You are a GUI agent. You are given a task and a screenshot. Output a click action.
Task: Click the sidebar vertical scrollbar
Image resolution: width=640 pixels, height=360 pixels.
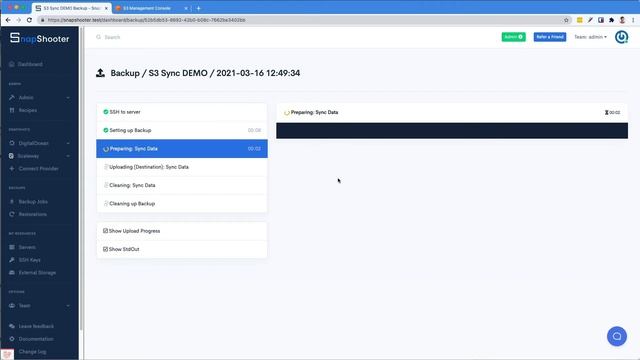coord(82,180)
